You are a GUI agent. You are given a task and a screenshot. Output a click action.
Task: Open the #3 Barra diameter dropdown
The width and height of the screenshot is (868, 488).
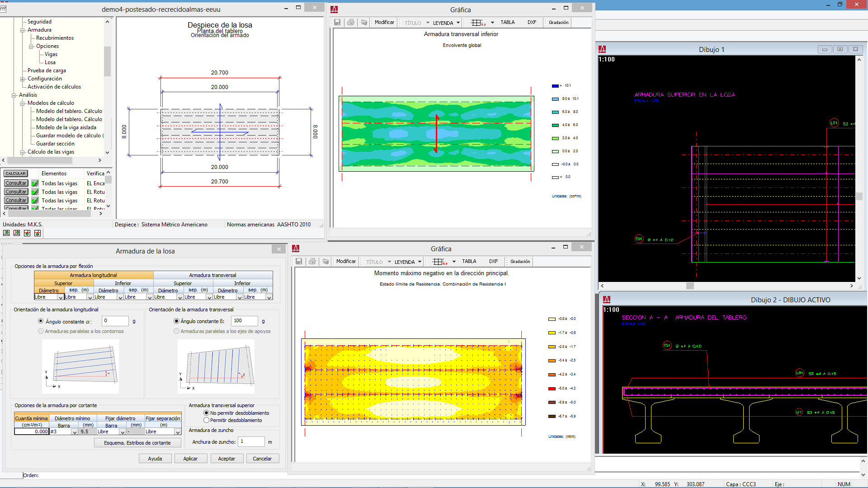click(74, 432)
